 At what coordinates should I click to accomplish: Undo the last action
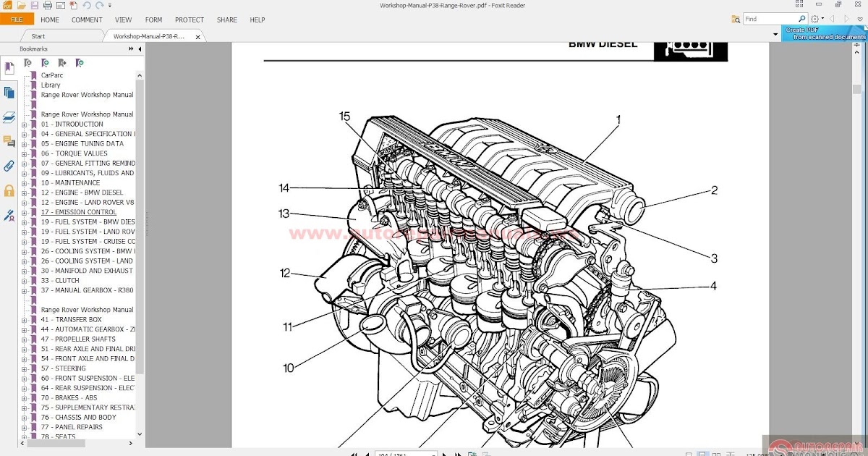87,6
